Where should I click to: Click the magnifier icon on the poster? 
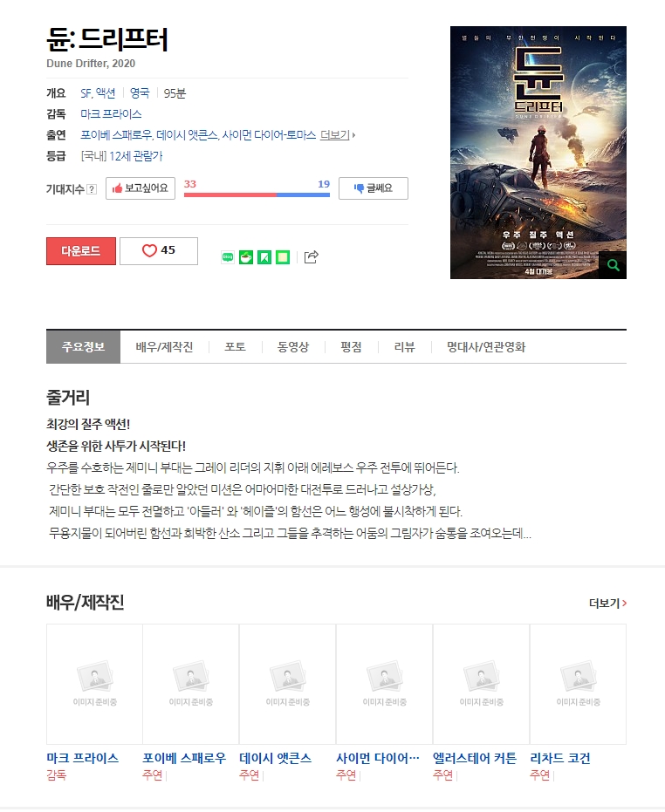click(x=613, y=265)
